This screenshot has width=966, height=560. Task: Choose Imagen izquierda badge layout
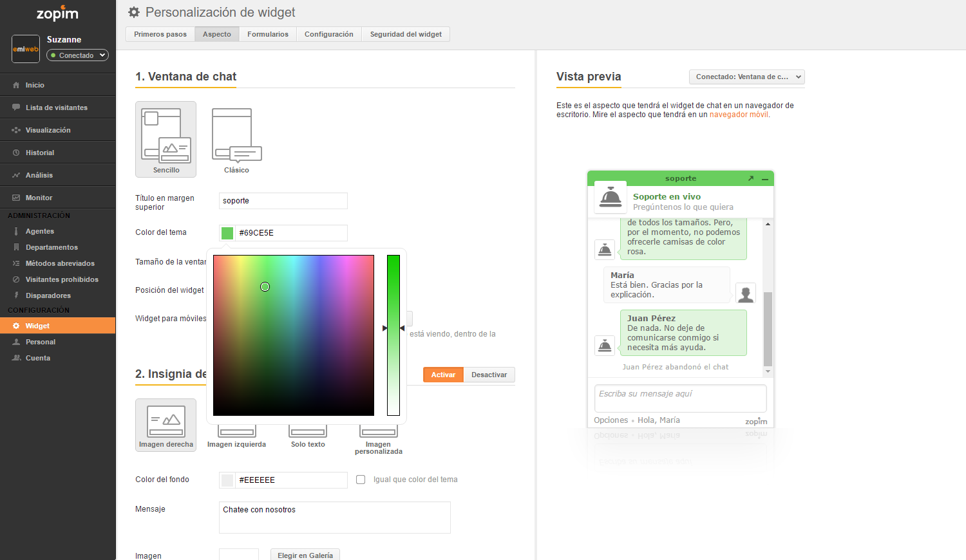(x=236, y=436)
